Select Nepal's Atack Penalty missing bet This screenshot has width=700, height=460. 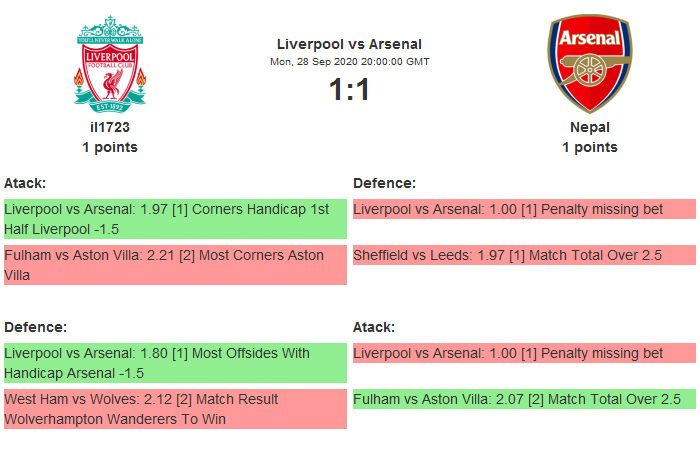point(524,353)
